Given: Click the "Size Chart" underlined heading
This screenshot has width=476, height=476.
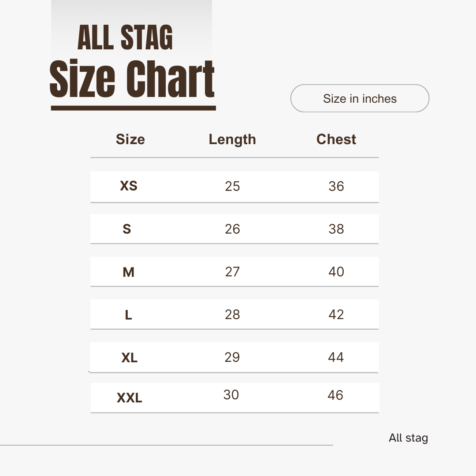Looking at the screenshot, I should point(132,79).
